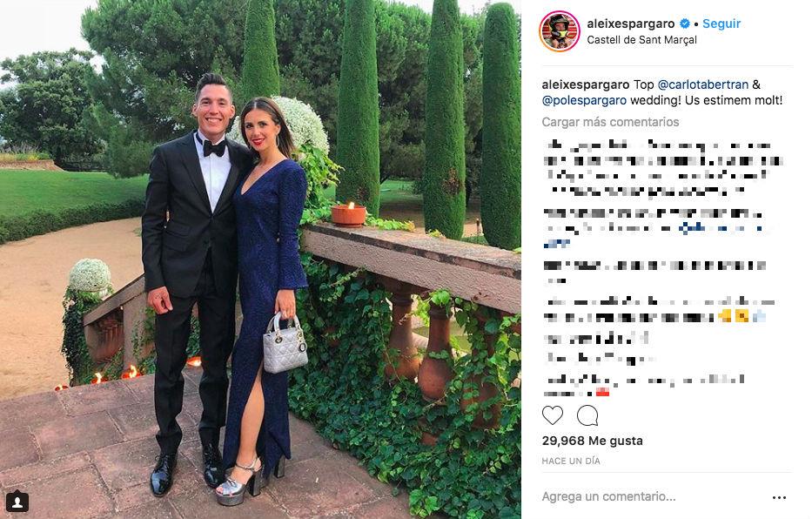Click the HACE UN DÍA timestamp

(x=571, y=461)
